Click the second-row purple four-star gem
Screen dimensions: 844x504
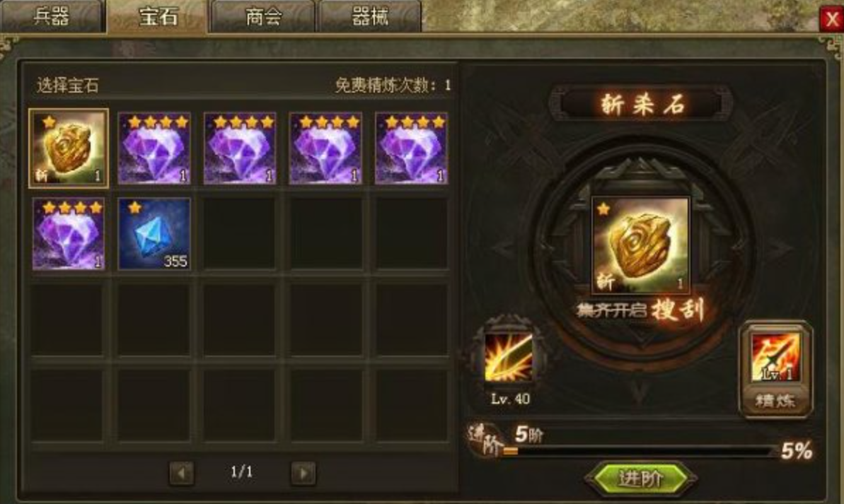[x=69, y=233]
